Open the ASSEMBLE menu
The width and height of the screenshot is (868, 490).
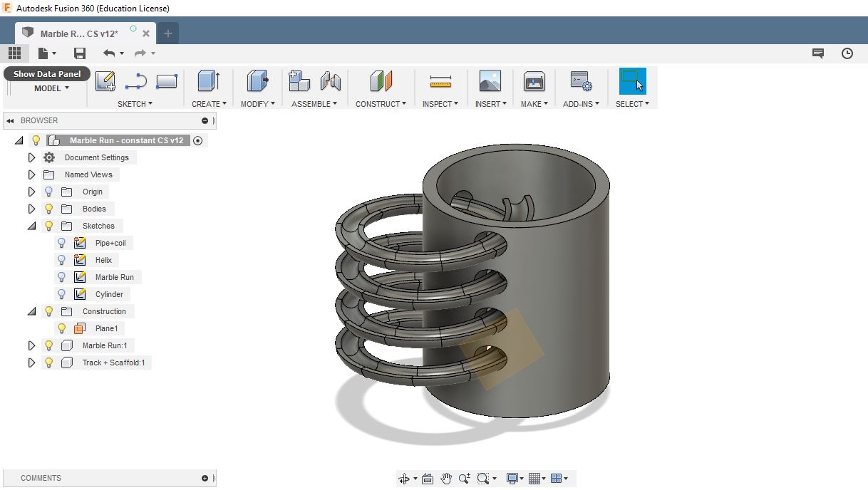314,104
